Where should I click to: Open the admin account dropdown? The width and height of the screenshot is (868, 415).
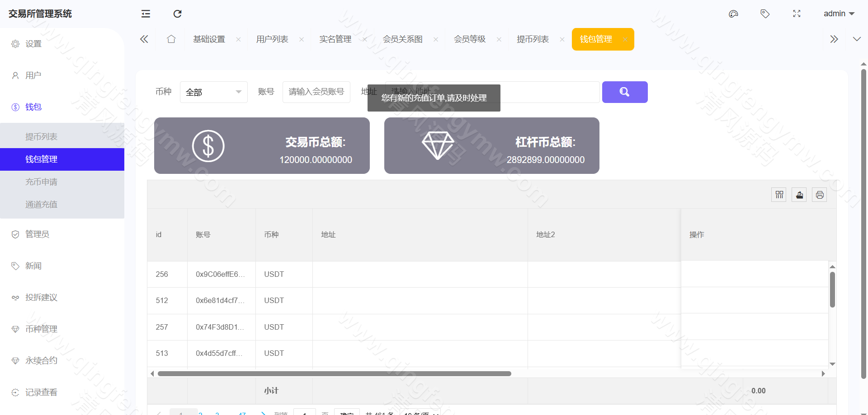839,14
